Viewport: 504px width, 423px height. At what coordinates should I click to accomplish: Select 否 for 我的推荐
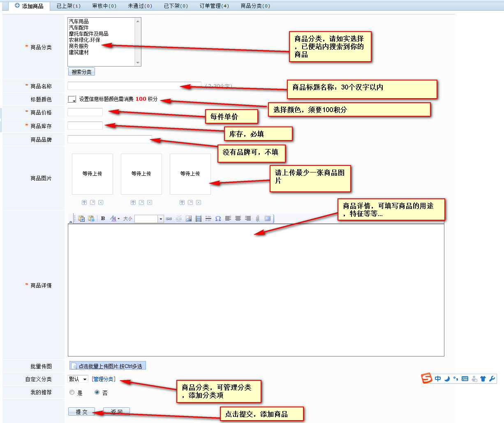point(97,393)
